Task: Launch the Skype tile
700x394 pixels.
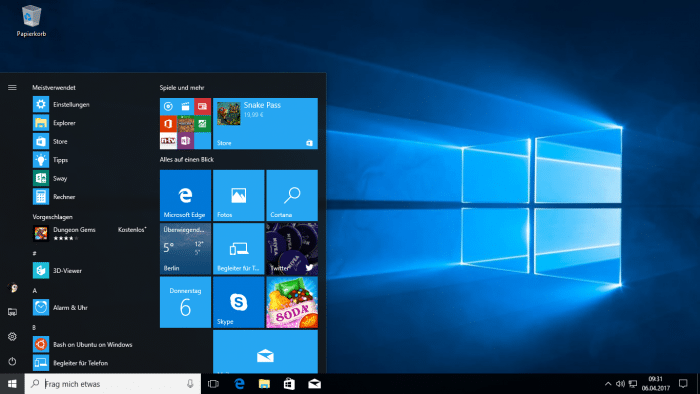Action: tap(239, 302)
